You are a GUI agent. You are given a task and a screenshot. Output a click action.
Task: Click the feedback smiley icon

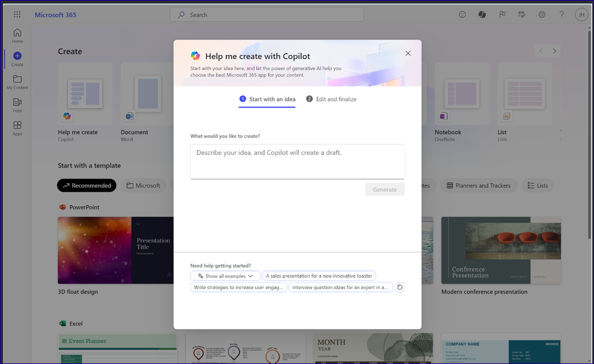[462, 14]
